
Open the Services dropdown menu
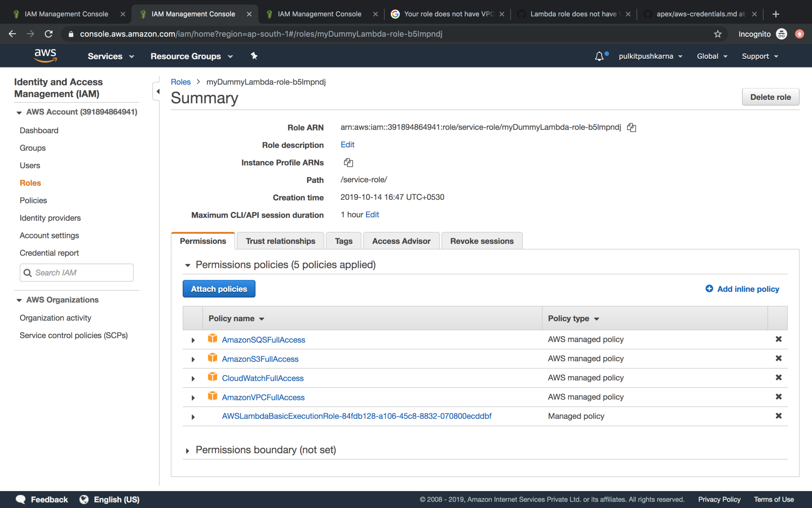pyautogui.click(x=111, y=56)
